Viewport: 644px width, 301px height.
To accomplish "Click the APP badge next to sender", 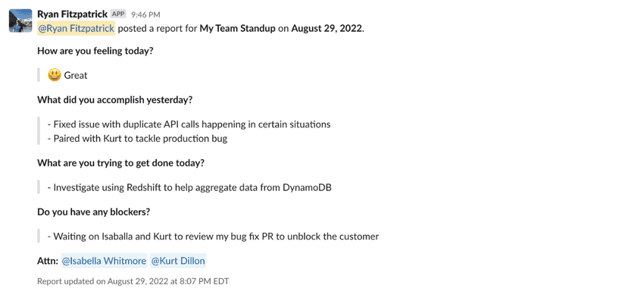I will click(x=118, y=14).
